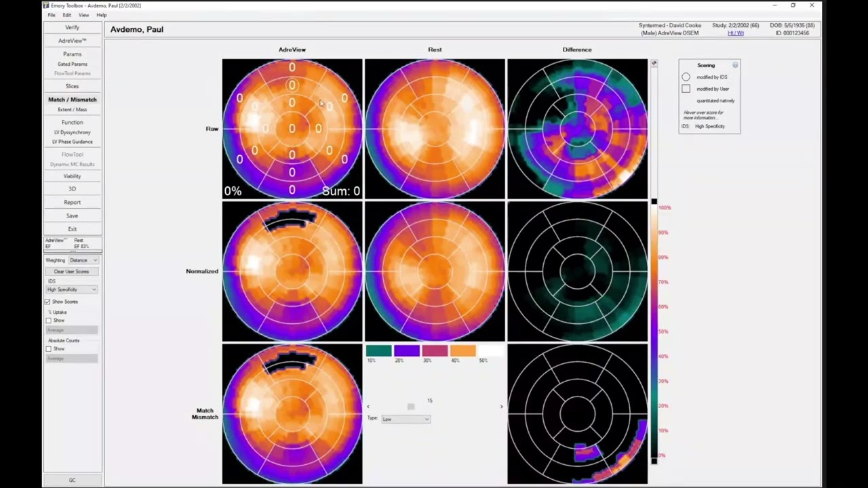This screenshot has height=488, width=868.
Task: Toggle the Show Scores checkbox
Action: click(x=47, y=302)
